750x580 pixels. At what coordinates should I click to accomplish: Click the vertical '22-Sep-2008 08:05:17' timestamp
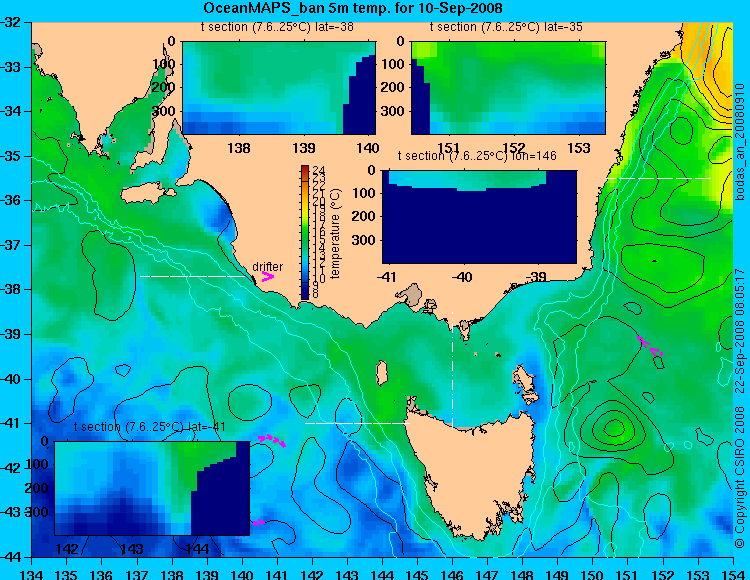coord(740,331)
